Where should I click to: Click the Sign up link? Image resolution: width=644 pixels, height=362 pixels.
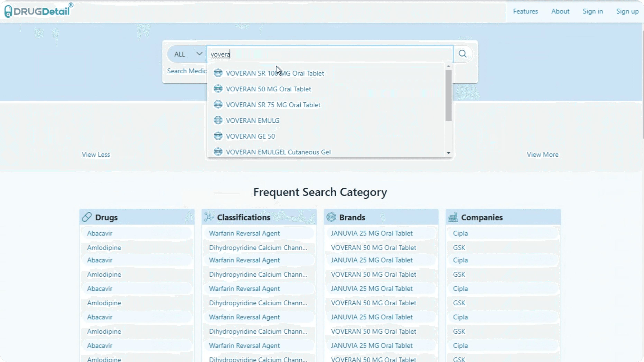tap(627, 11)
